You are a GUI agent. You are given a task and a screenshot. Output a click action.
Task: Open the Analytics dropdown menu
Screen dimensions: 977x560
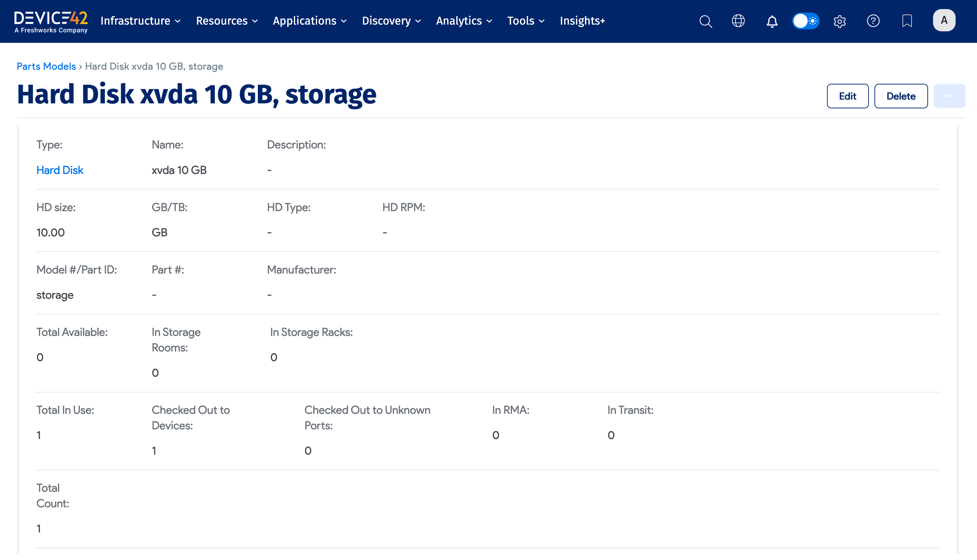[464, 21]
